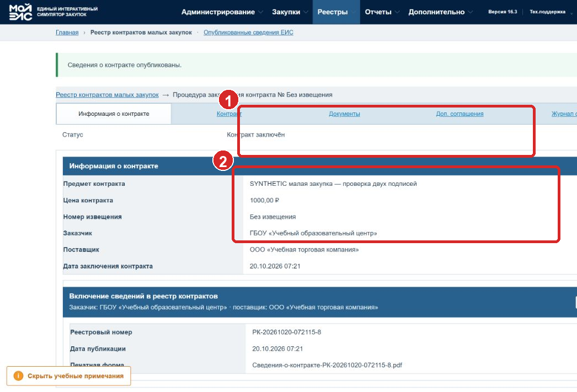Screen dimensions: 577x392
Task: Click the customer name in the Заказчик row
Action: point(313,233)
